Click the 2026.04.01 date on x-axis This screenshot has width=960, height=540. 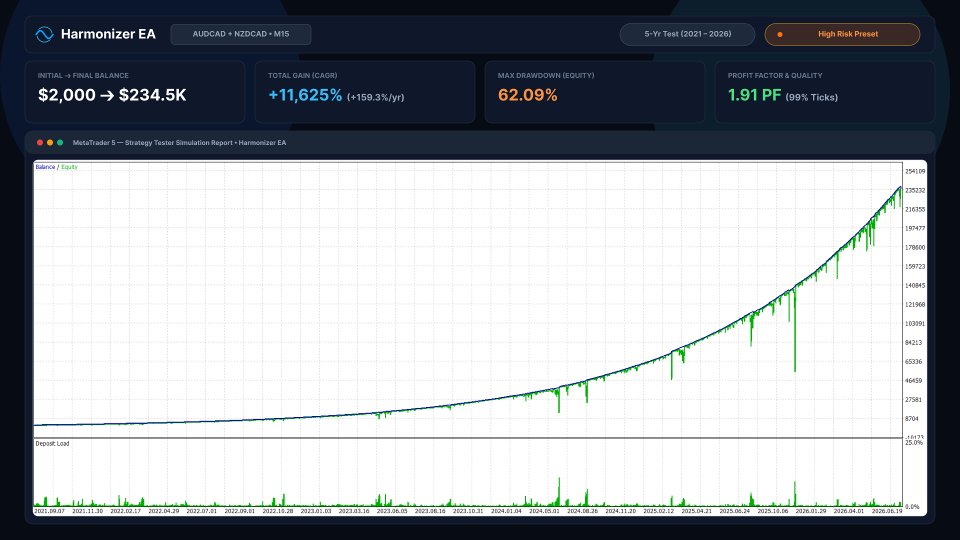coord(849,511)
